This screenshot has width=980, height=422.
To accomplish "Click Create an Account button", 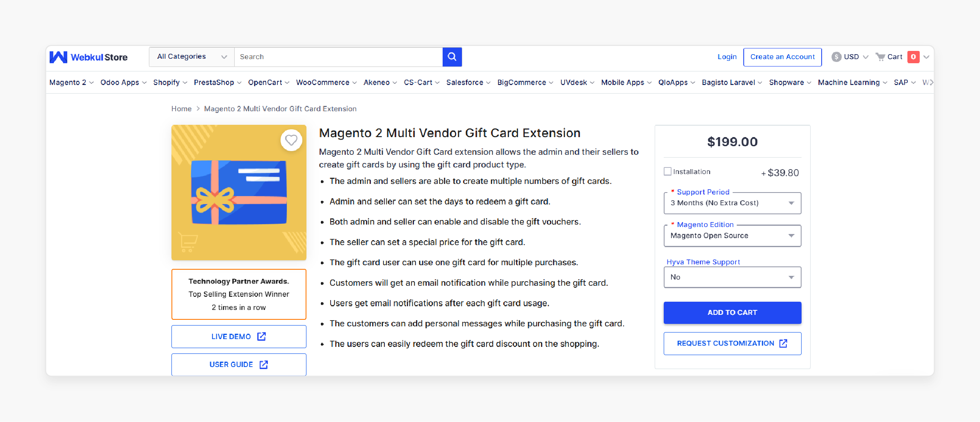I will pyautogui.click(x=782, y=57).
